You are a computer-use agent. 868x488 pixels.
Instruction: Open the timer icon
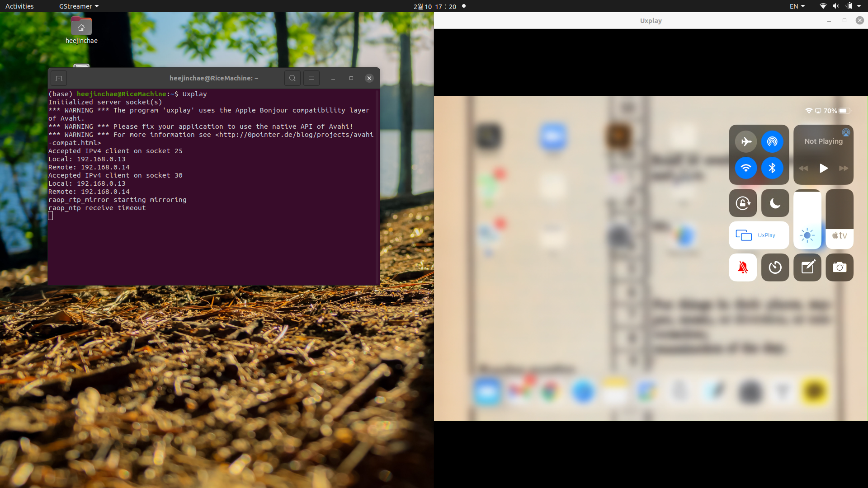click(775, 267)
